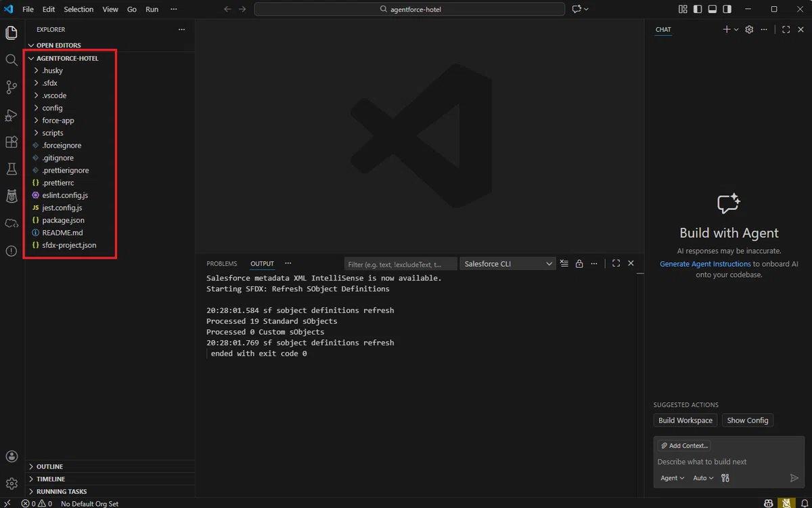The height and width of the screenshot is (508, 812).
Task: Click the Add Context button
Action: click(684, 446)
